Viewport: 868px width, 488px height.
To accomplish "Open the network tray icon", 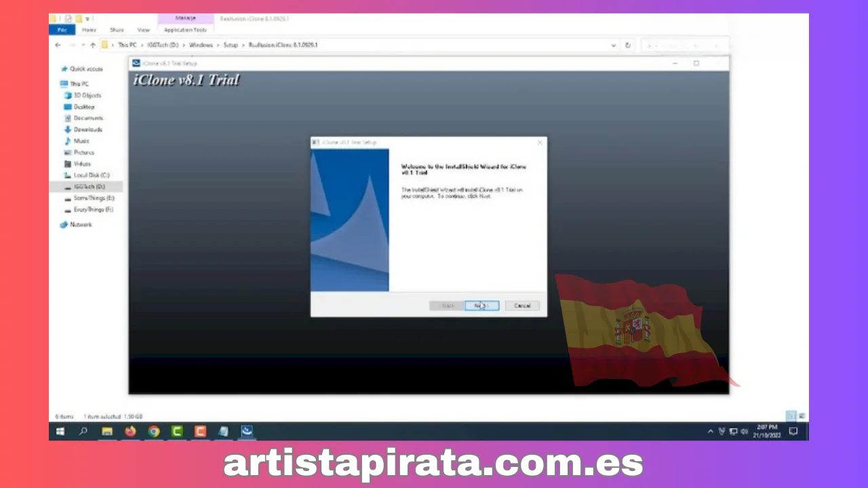I will (x=733, y=431).
